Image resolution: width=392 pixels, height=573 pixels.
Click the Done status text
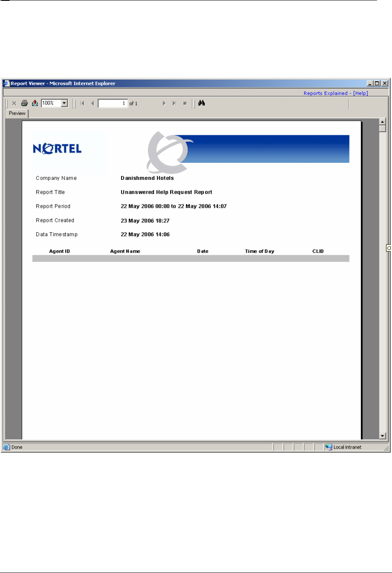click(x=17, y=447)
